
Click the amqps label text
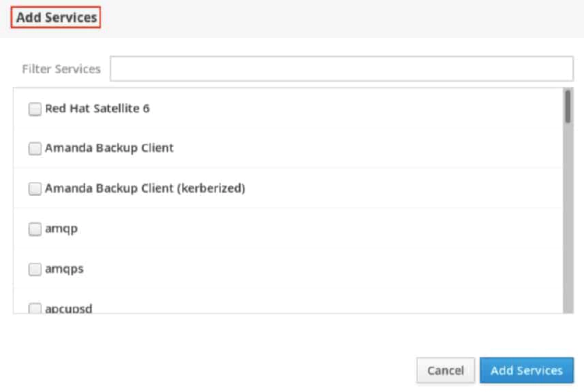(64, 269)
